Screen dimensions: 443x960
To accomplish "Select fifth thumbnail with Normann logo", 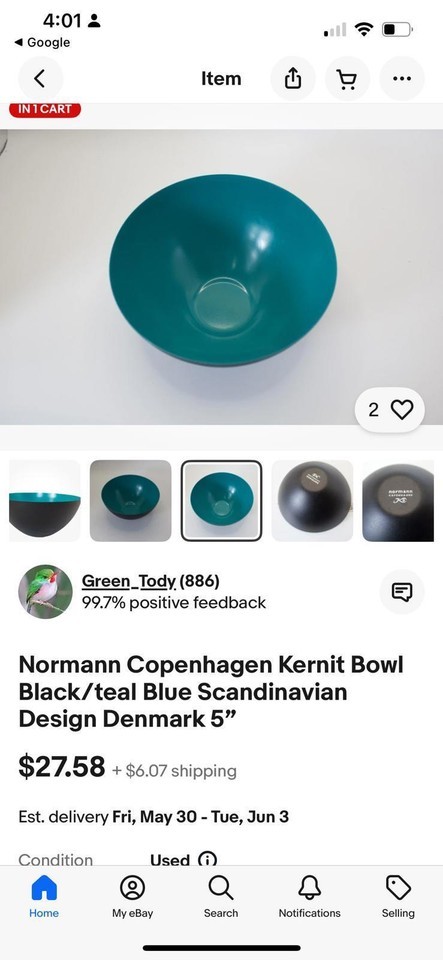I will tap(398, 501).
